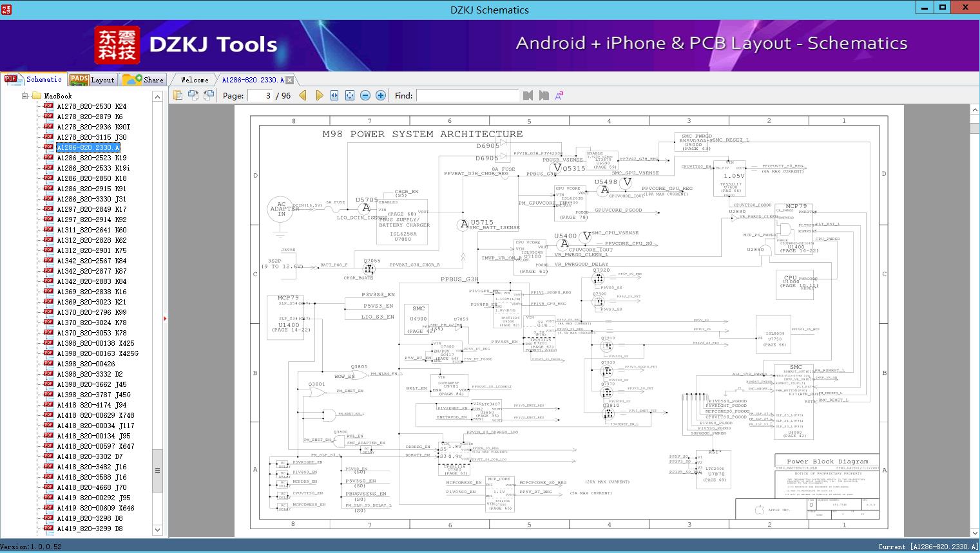
Task: Open A1418_820-4174 J94 schematic
Action: point(91,405)
